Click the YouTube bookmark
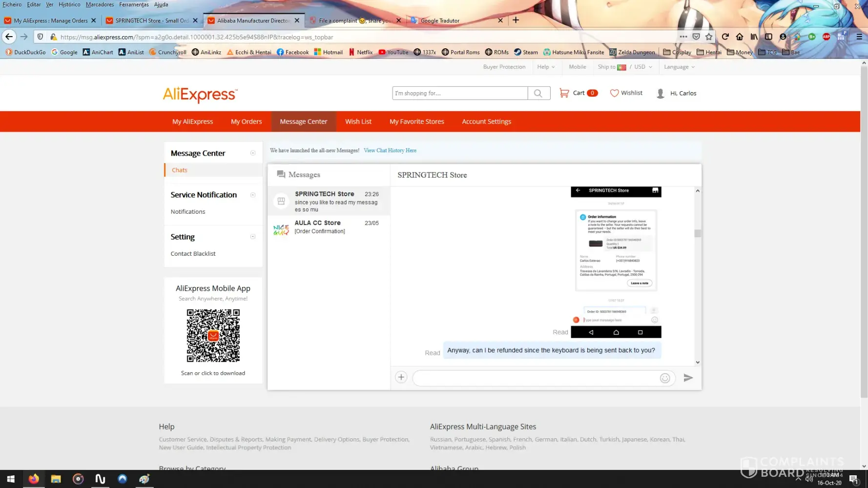This screenshot has width=868, height=488. [x=393, y=52]
